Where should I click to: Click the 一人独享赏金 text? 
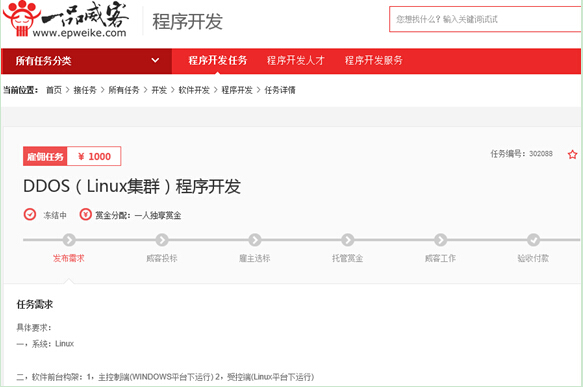pos(158,215)
